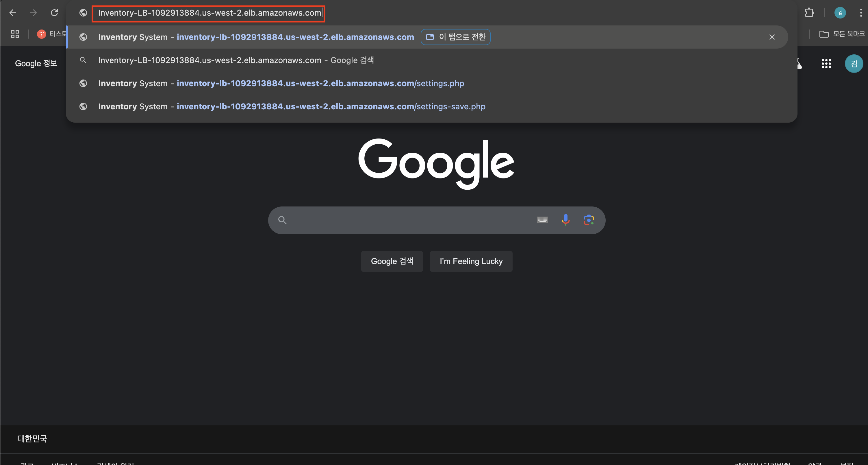
Task: Choose the 'Google 검색' search suggestion
Action: 235,60
